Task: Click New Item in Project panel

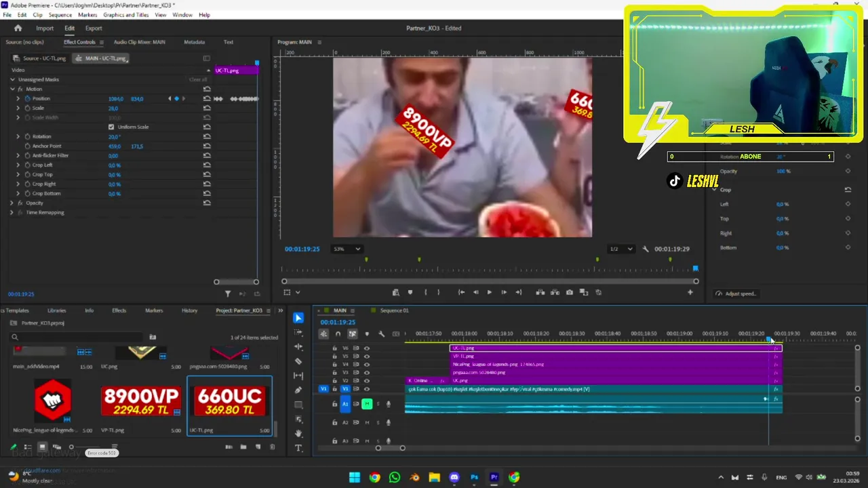Action: tap(258, 447)
